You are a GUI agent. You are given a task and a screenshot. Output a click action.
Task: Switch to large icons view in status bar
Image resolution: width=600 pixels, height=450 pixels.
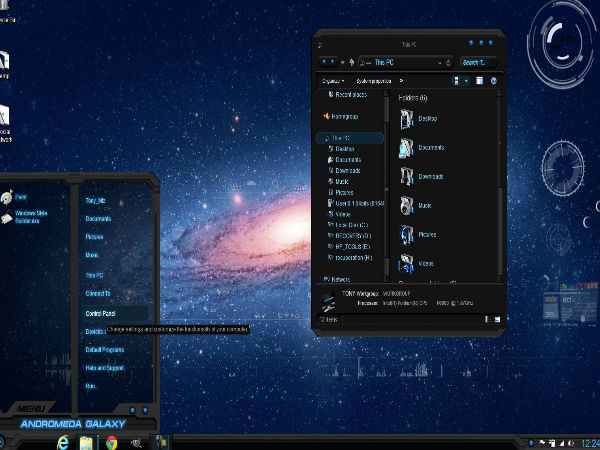click(497, 319)
